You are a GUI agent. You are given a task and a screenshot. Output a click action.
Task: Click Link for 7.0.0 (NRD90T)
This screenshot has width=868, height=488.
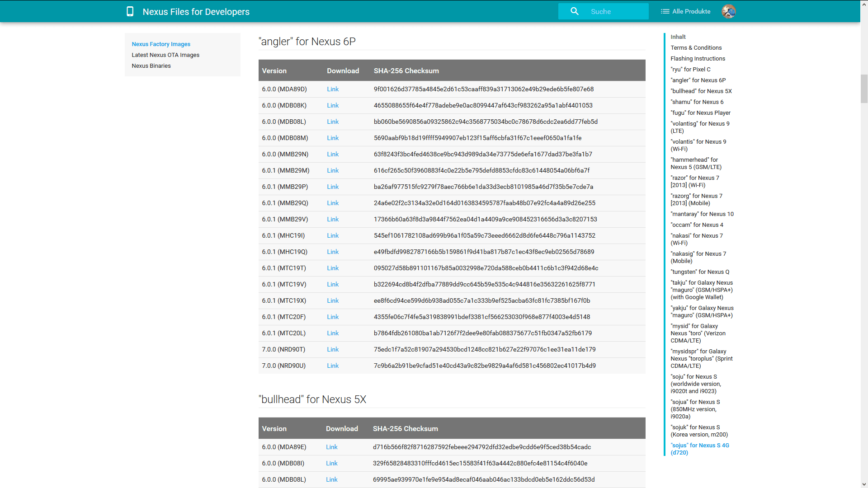[x=333, y=350]
